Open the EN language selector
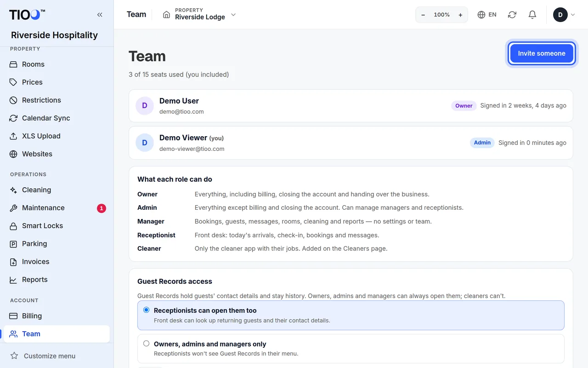Image resolution: width=588 pixels, height=368 pixels. click(487, 15)
